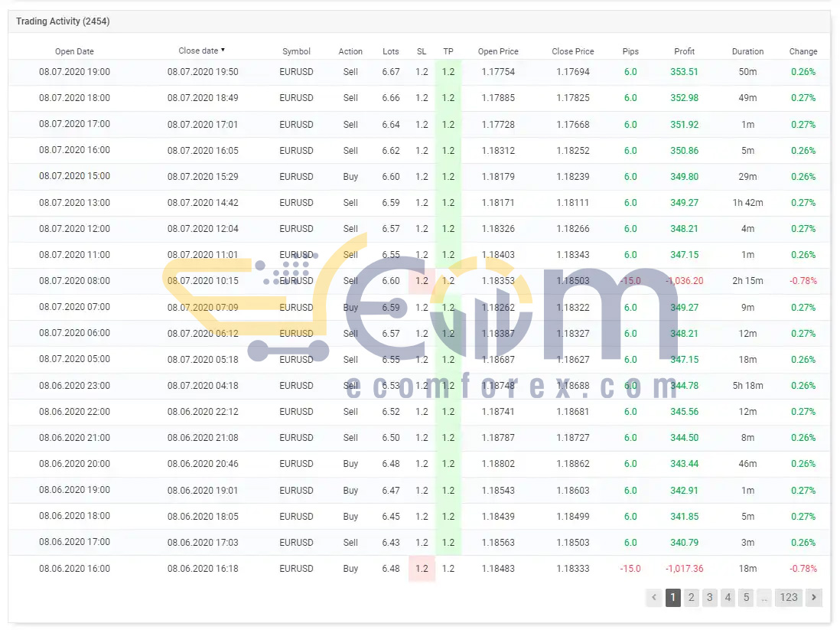
Task: Select open date 08.07.2020 07:00
Action: [74, 307]
